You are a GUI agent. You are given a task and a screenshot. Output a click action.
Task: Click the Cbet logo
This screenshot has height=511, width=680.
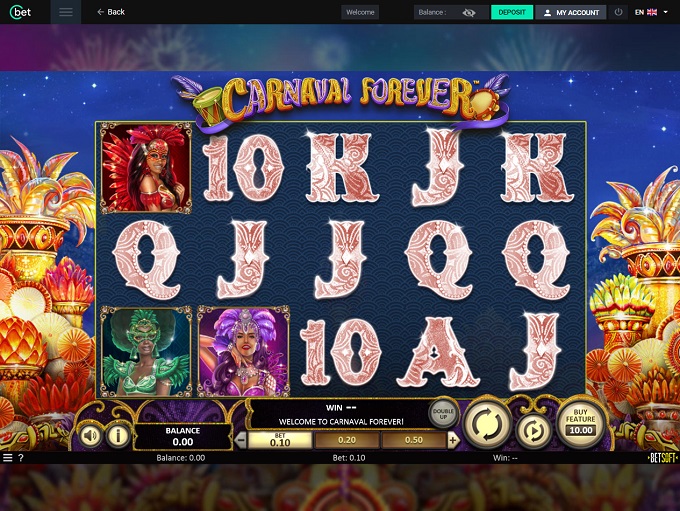[x=20, y=12]
